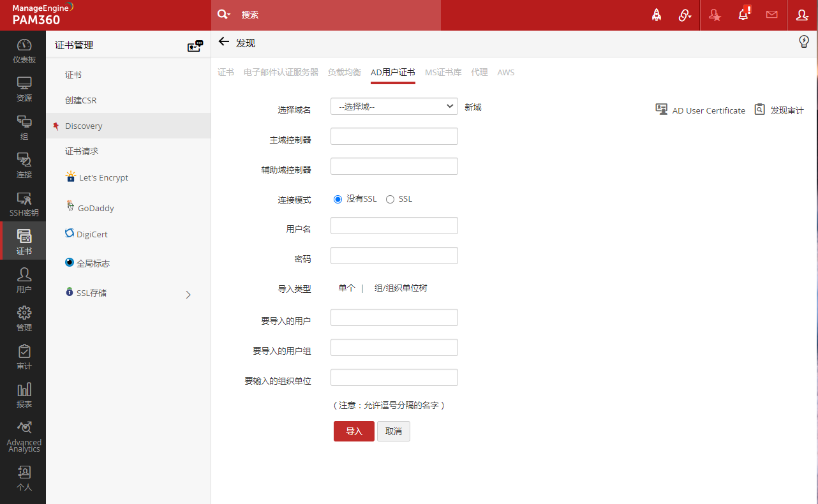Click the rocket icon in header
The width and height of the screenshot is (818, 504).
(656, 15)
